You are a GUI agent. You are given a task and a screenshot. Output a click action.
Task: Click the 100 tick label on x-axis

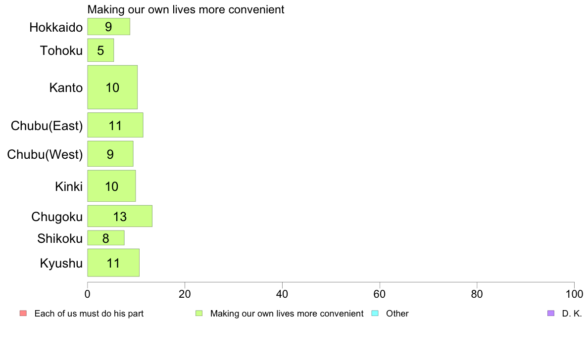[574, 294]
